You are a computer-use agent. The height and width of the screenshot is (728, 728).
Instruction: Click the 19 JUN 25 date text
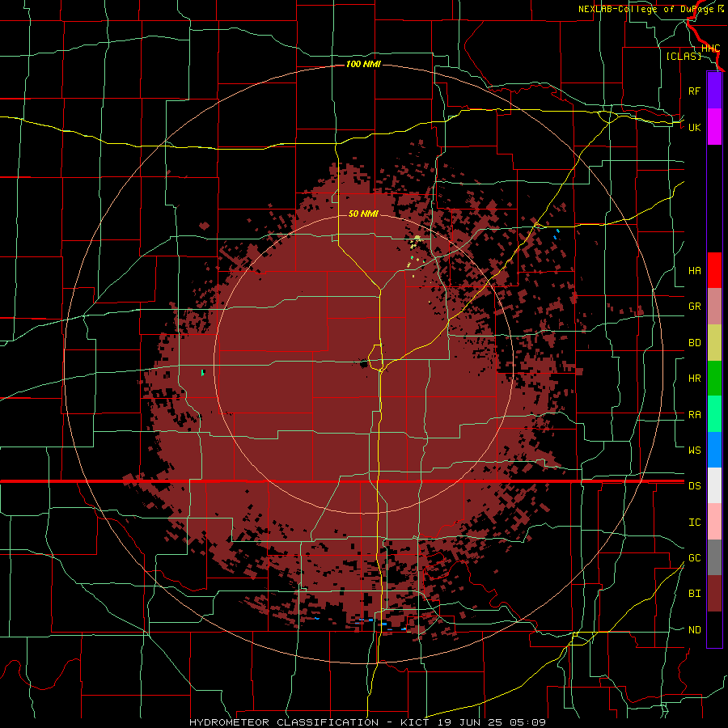tap(469, 722)
